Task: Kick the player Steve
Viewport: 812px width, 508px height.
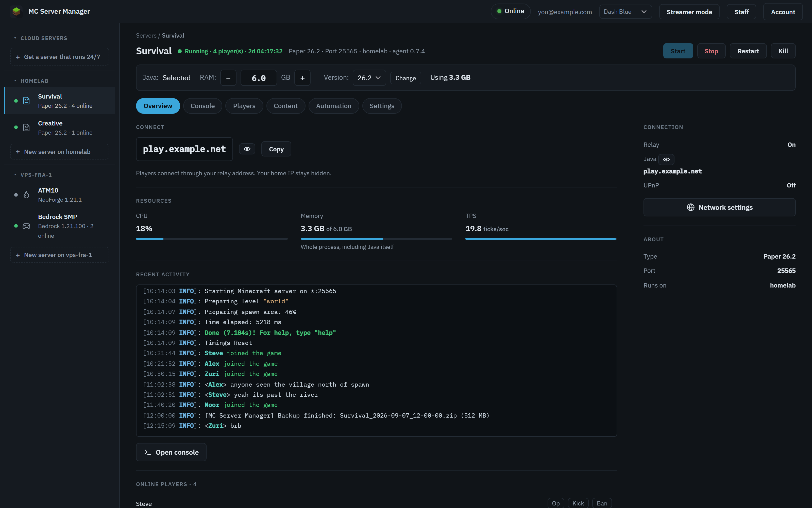Action: [578, 503]
